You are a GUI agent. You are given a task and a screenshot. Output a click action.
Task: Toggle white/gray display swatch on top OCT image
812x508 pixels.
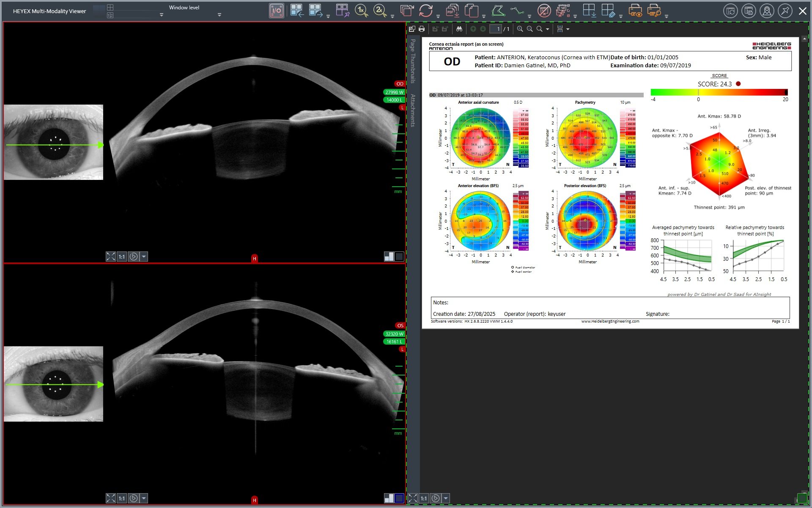pos(389,257)
